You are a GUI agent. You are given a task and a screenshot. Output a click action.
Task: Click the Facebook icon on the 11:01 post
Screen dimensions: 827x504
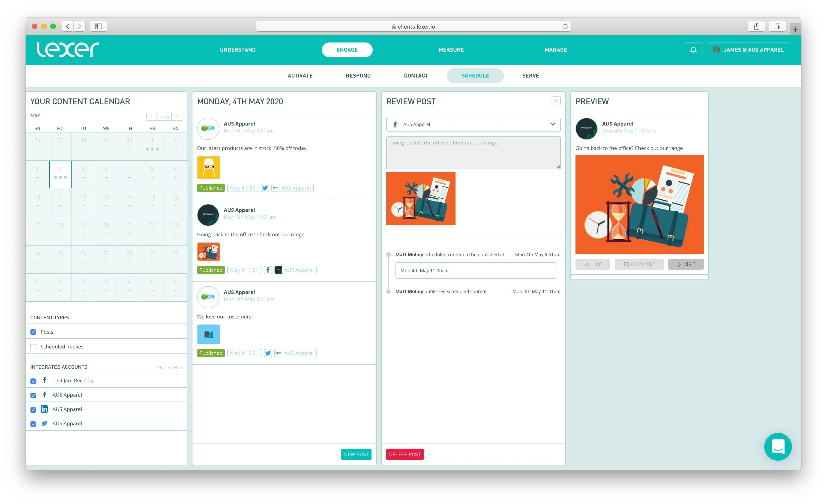[x=267, y=270]
